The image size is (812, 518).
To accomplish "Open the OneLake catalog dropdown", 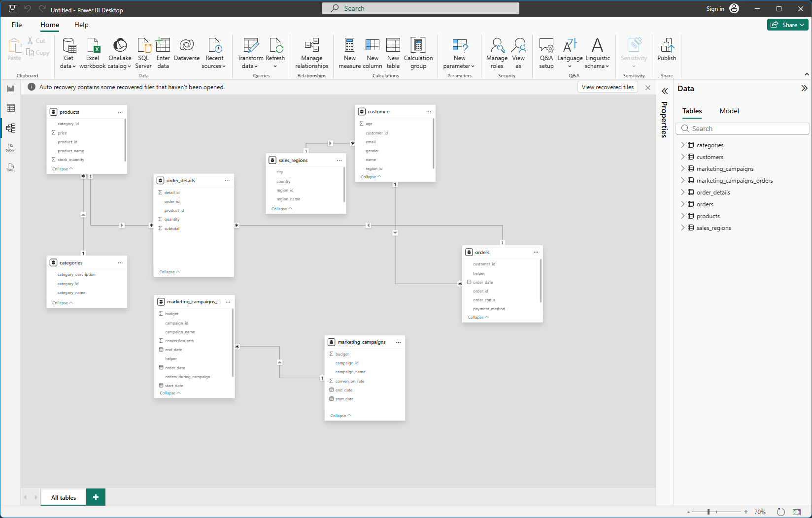I will click(x=129, y=66).
